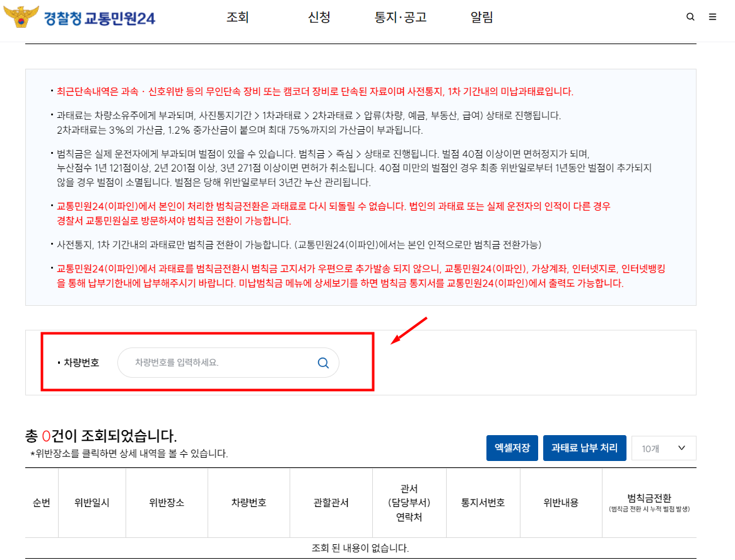Click the 조회 된 내용이 없습니다 row
The image size is (735, 560).
[x=360, y=549]
